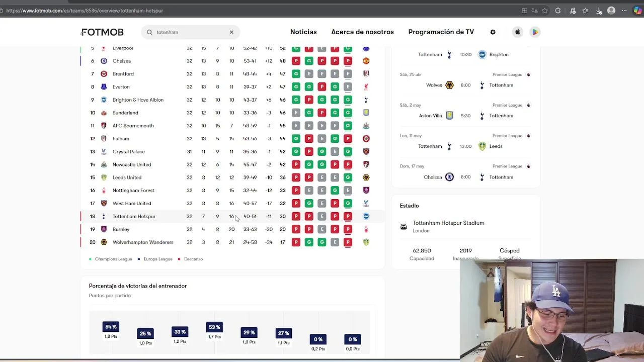Click the Aston Villa crest in fixtures
Screen dimensions: 644x362
pyautogui.click(x=449, y=116)
